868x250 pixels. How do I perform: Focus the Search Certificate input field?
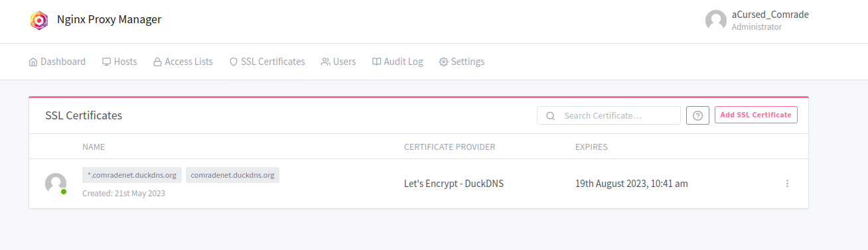(x=609, y=115)
